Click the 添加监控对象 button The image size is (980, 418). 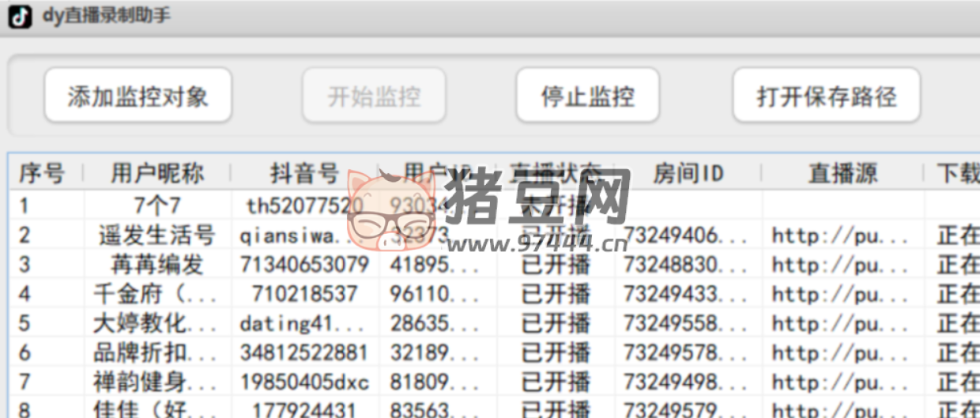coord(138,96)
